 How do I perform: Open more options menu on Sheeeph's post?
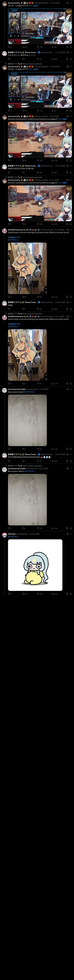pos(71,534)
